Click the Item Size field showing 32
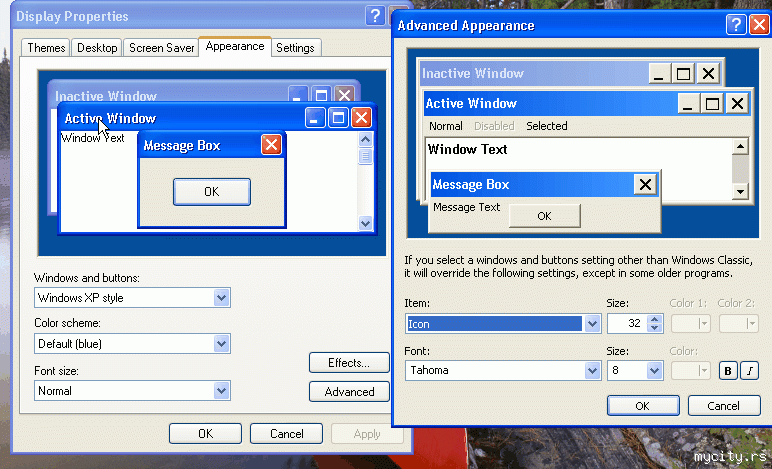Screen dimensions: 772x469 tap(628, 323)
